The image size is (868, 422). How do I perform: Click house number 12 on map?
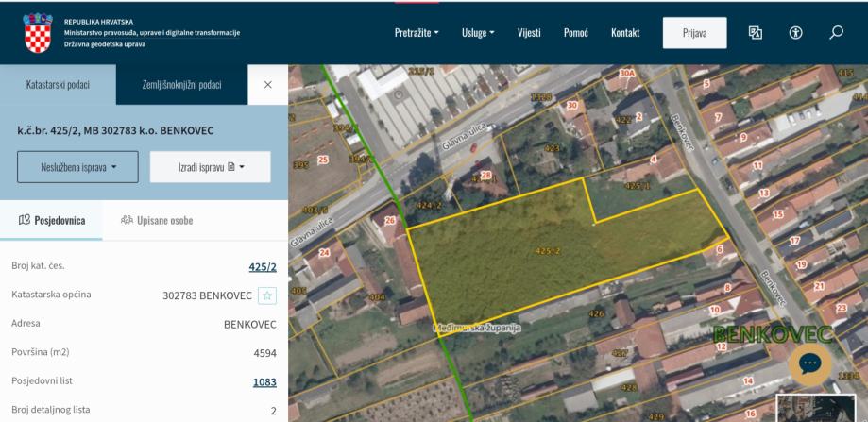(x=721, y=346)
